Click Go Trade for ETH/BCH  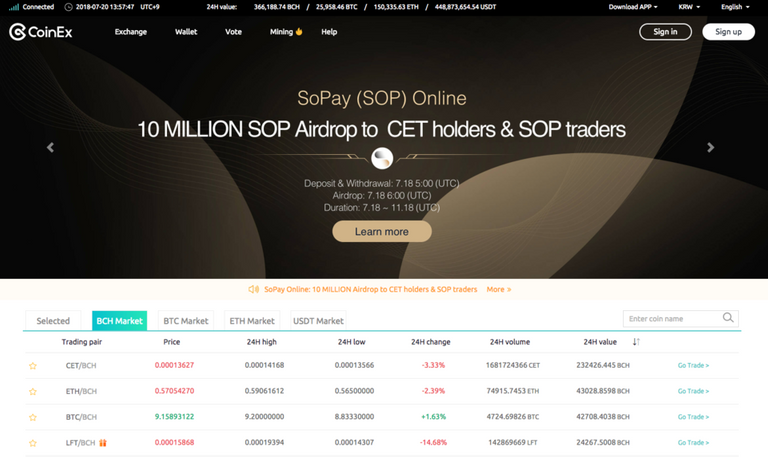pos(693,391)
